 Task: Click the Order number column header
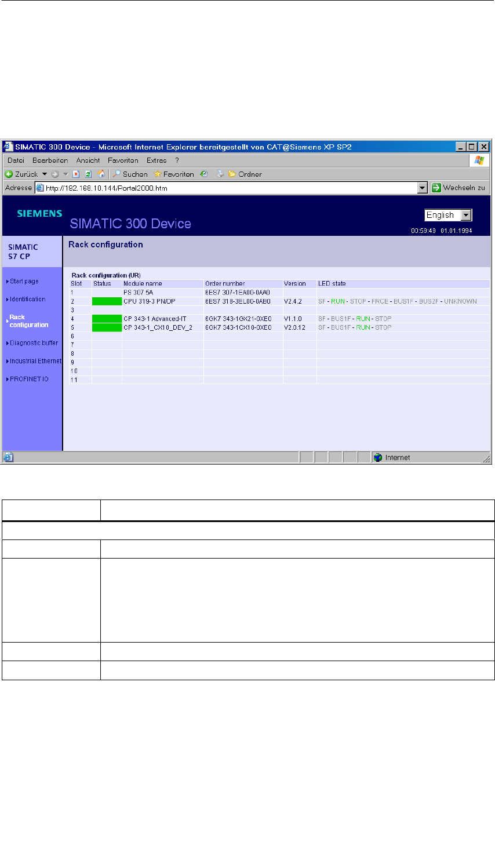pyautogui.click(x=225, y=283)
